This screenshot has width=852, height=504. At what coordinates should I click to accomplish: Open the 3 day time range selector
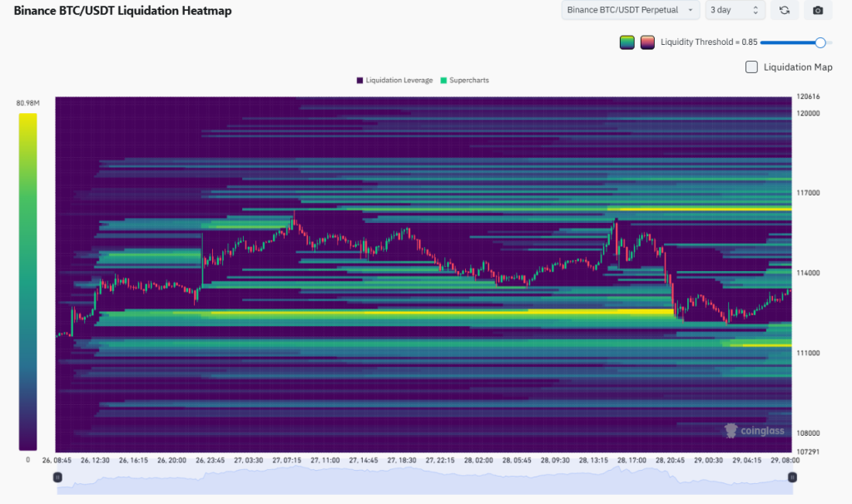click(x=734, y=10)
